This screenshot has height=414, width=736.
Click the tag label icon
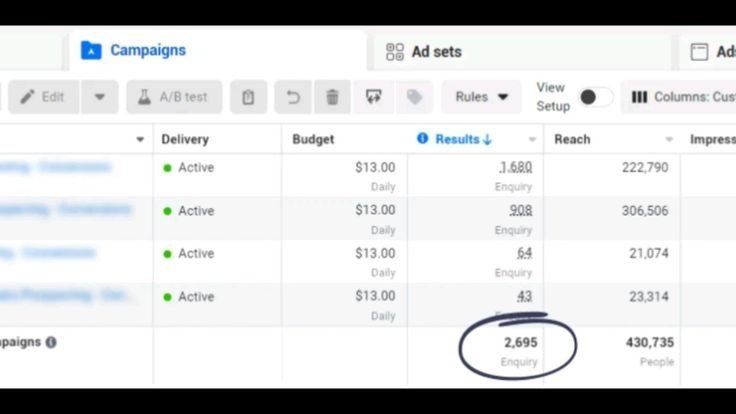click(x=413, y=97)
